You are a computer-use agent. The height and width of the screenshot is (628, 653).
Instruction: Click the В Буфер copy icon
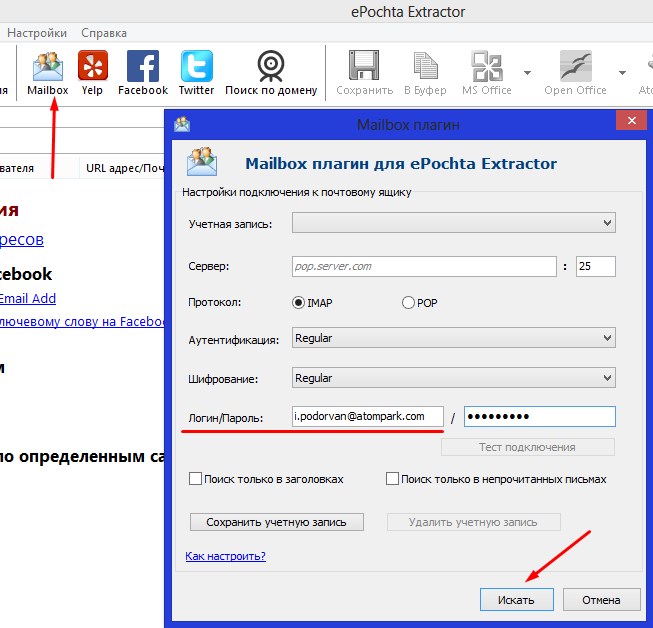coord(426,65)
